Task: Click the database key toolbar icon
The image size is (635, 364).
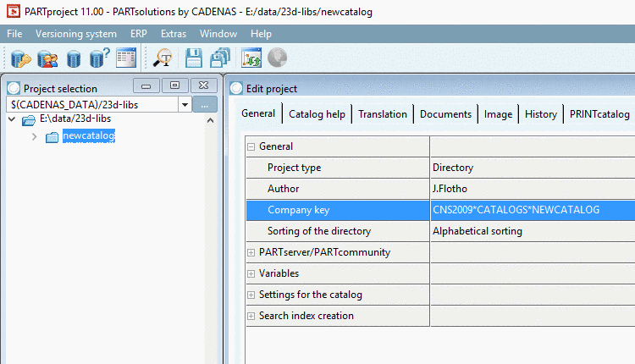Action: pyautogui.click(x=21, y=58)
